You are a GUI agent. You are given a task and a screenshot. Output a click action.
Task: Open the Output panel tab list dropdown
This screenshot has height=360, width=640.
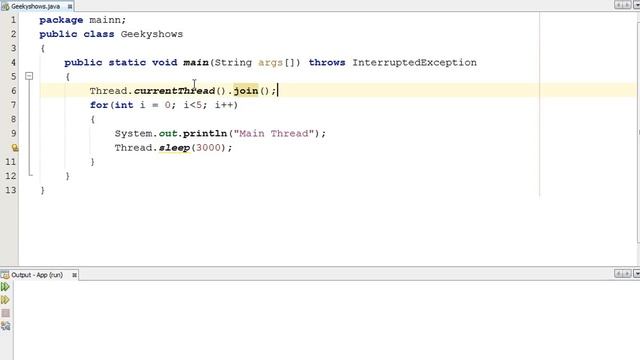[636, 273]
